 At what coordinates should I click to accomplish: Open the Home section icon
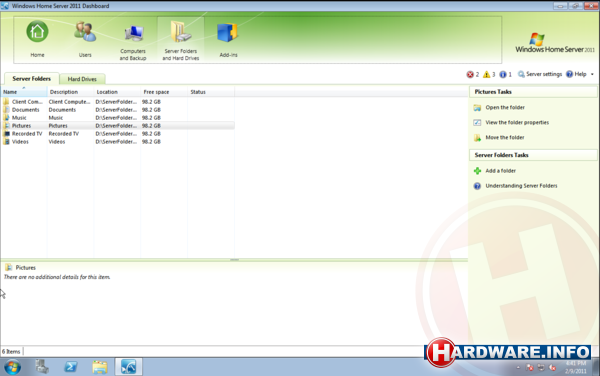(37, 32)
